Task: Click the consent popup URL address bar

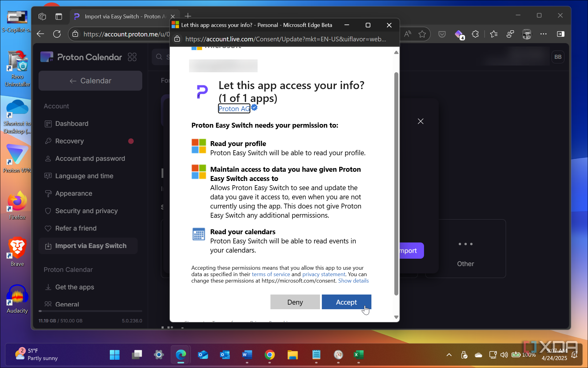Action: tap(285, 39)
